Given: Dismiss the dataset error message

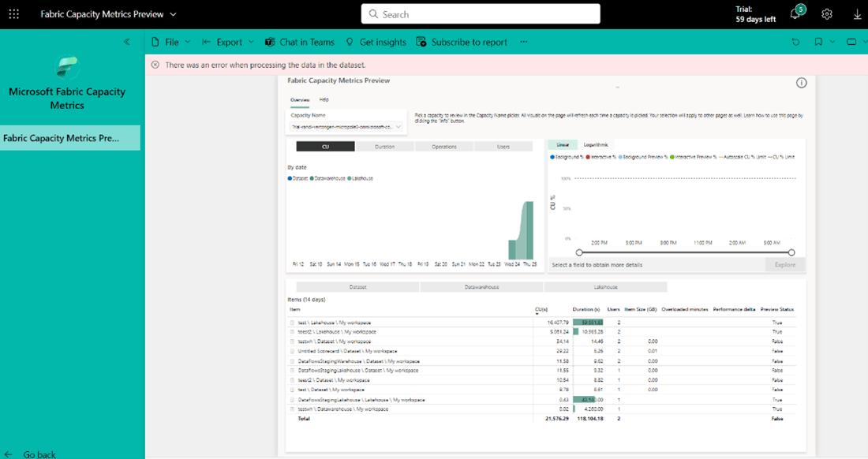Looking at the screenshot, I should point(155,65).
